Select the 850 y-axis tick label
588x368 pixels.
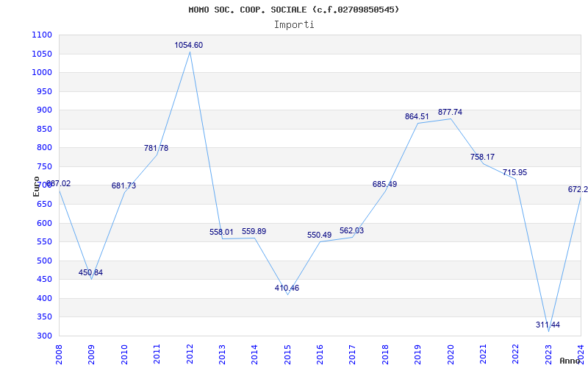(x=45, y=129)
